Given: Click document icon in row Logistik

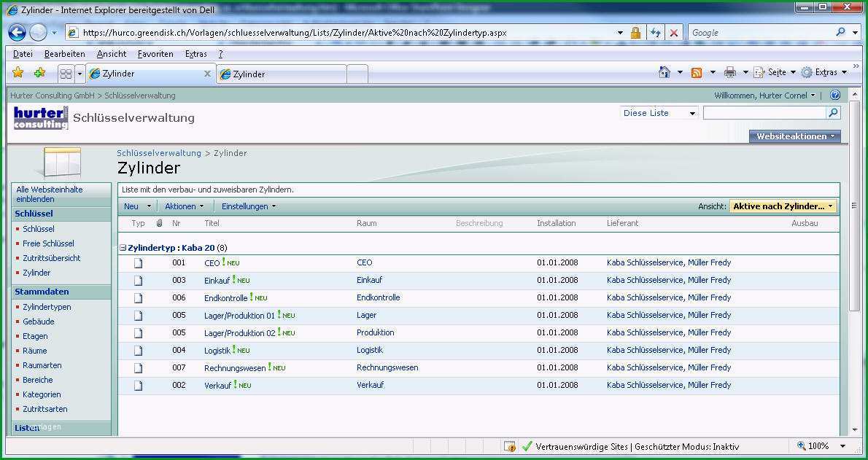Looking at the screenshot, I should coord(139,351).
